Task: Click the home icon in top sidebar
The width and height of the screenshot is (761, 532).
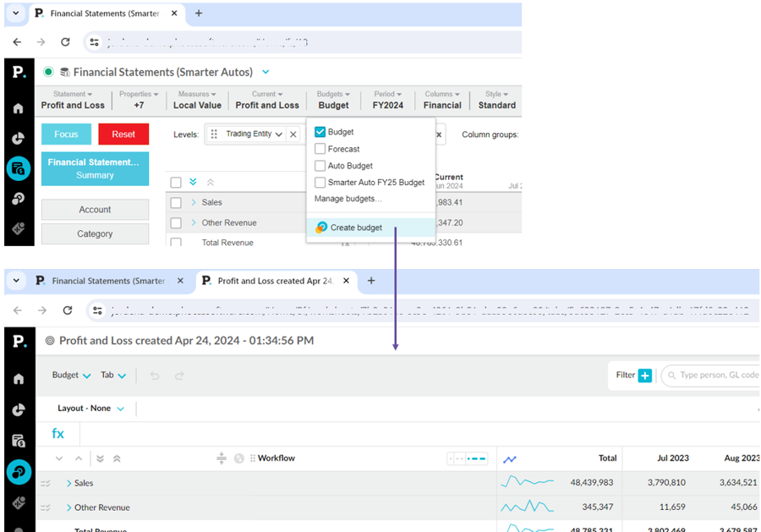Action: 19,108
